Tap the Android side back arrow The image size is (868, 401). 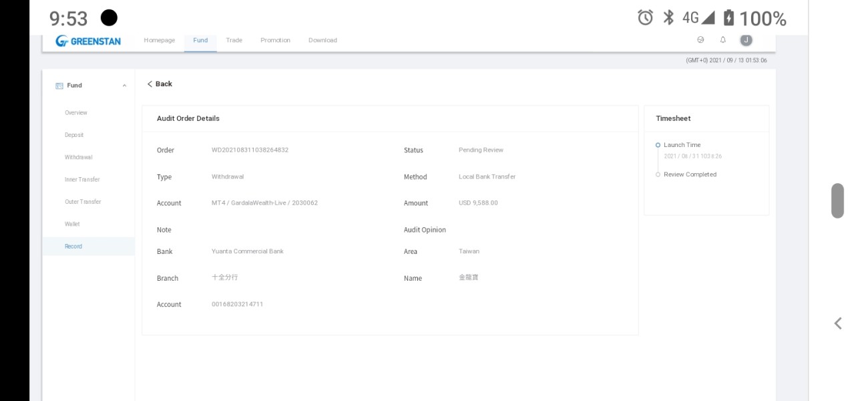pyautogui.click(x=837, y=323)
